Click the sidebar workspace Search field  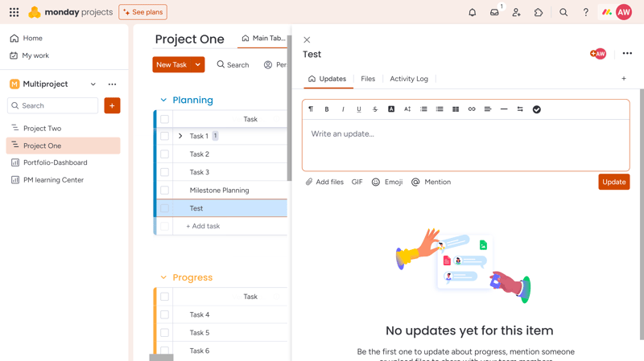coord(53,105)
